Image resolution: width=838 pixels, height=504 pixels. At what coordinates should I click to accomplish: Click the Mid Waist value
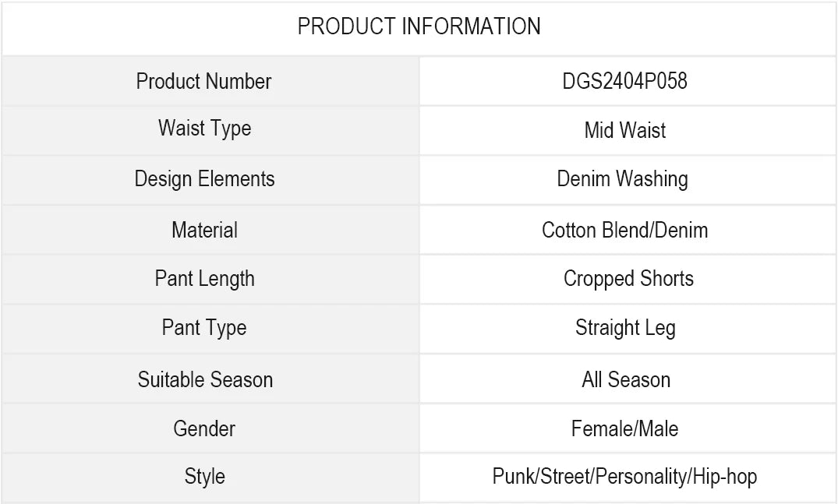coord(625,130)
